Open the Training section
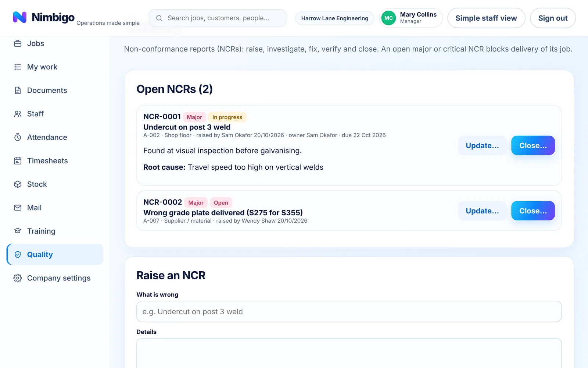 click(55, 231)
